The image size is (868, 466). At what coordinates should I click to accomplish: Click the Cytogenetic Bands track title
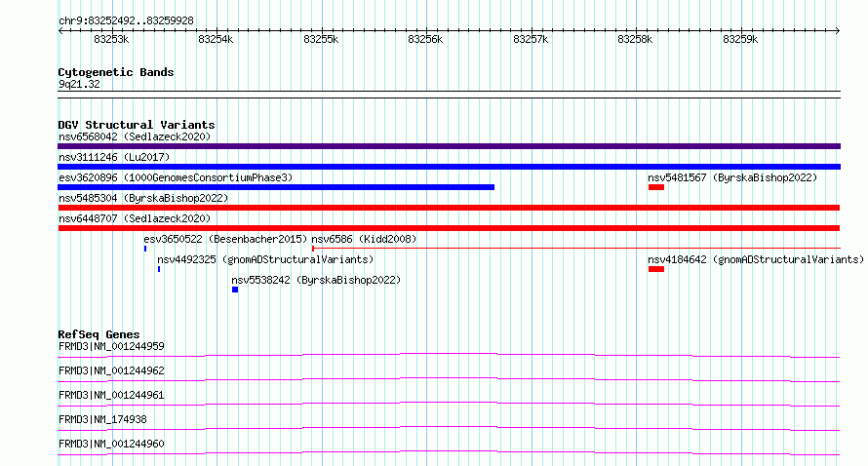pos(116,72)
